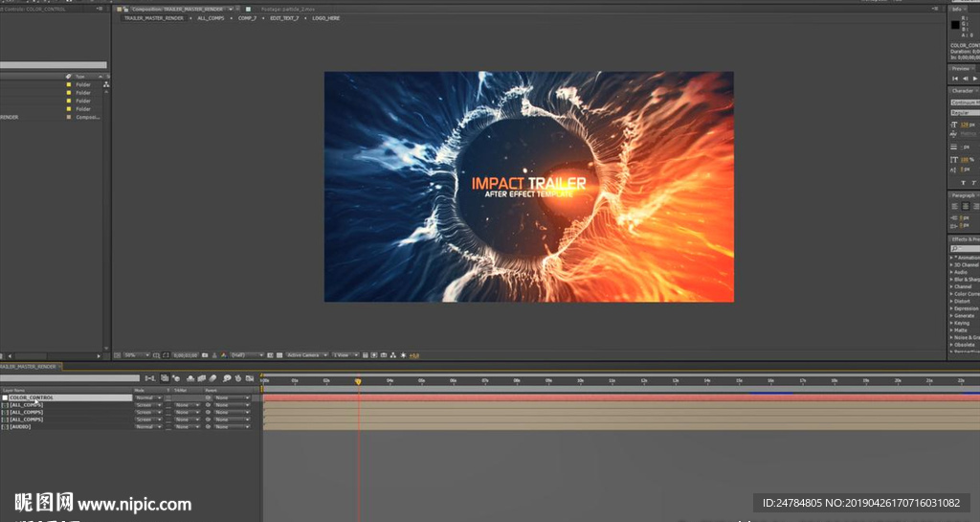Open Screen mode dropdown of first ALL_COMPS layer
Screen dimensions: 980x522
point(148,405)
